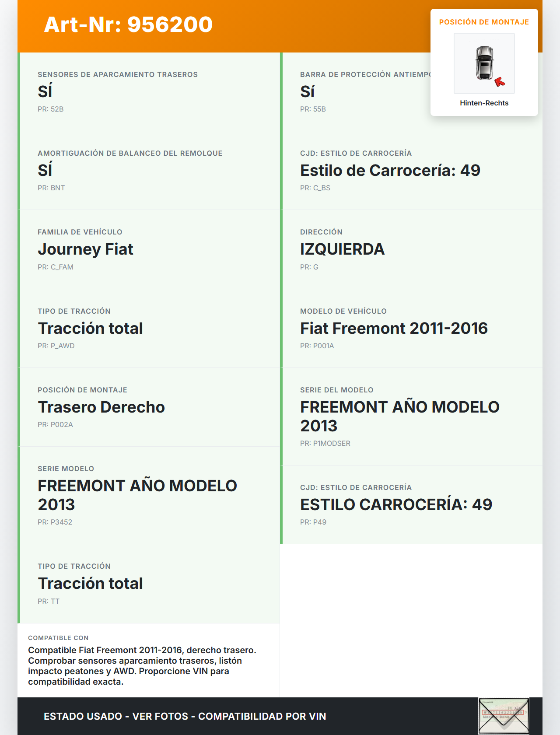Select the Amortiguación de Balanceo del Remolque card
Screen dimensions: 560x735
coord(150,171)
